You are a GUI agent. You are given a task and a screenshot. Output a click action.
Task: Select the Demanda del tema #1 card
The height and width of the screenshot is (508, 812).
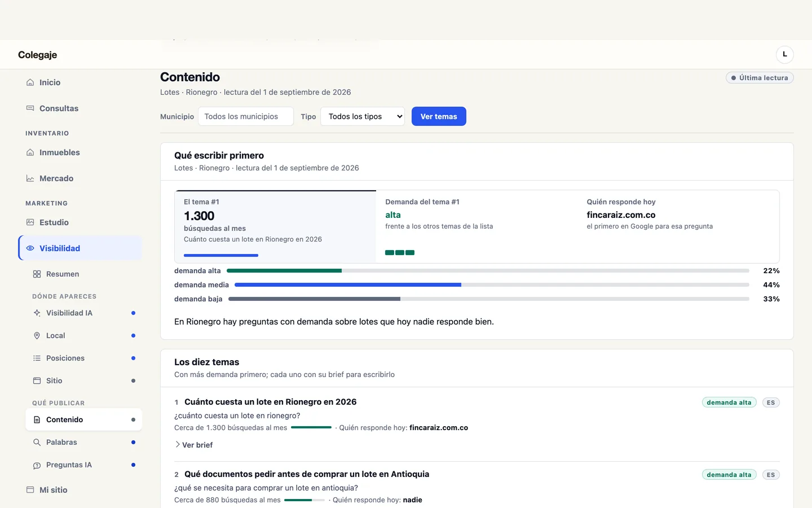click(x=476, y=226)
